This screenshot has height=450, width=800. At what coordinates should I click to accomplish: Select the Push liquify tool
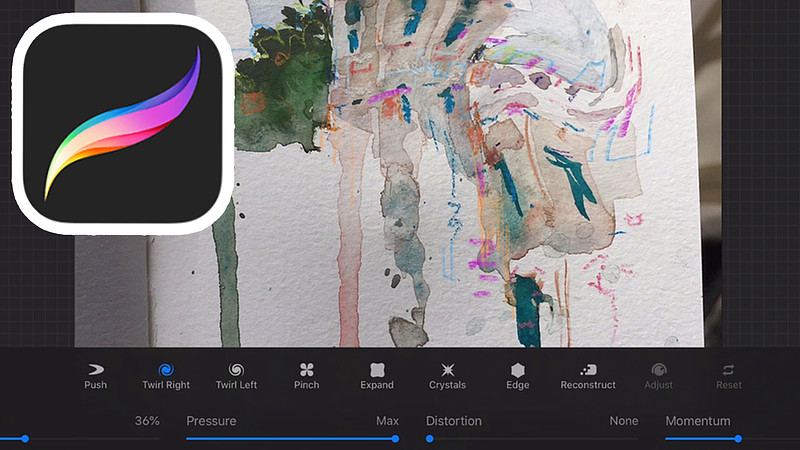[x=96, y=375]
